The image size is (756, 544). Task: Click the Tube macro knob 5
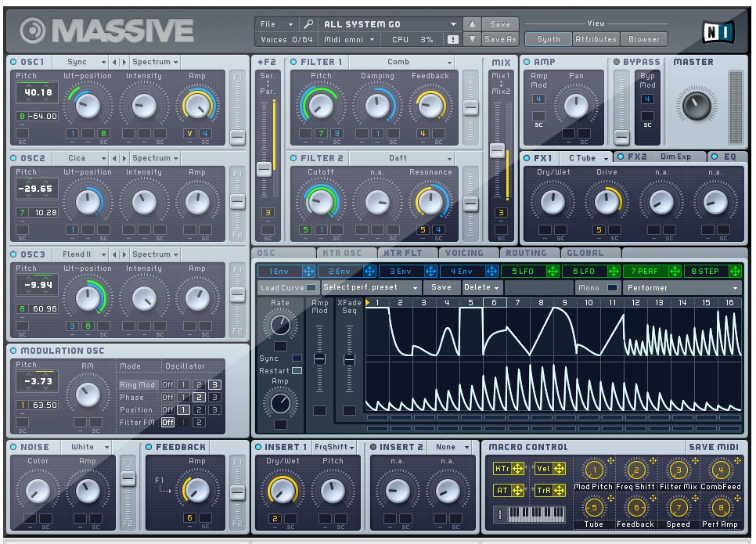[594, 507]
